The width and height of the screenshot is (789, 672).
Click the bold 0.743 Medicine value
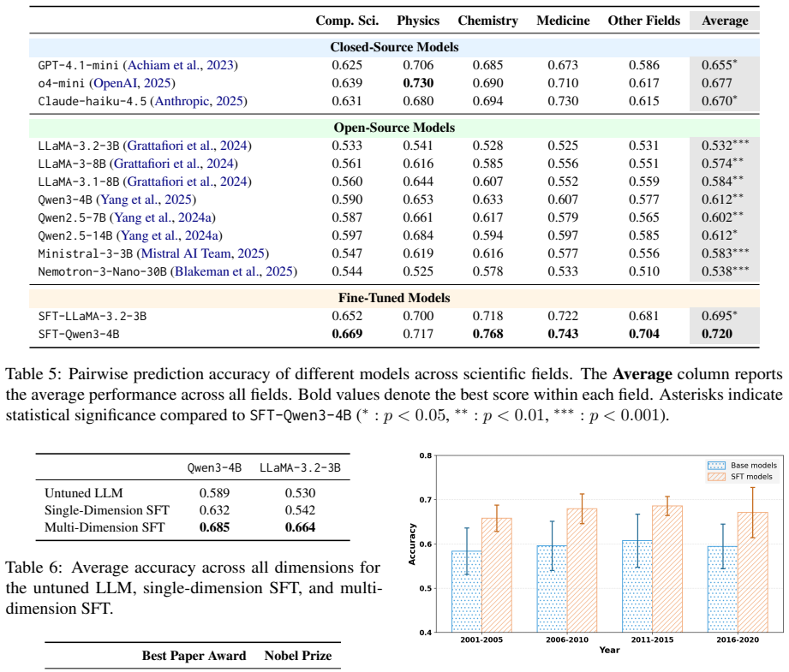click(563, 335)
